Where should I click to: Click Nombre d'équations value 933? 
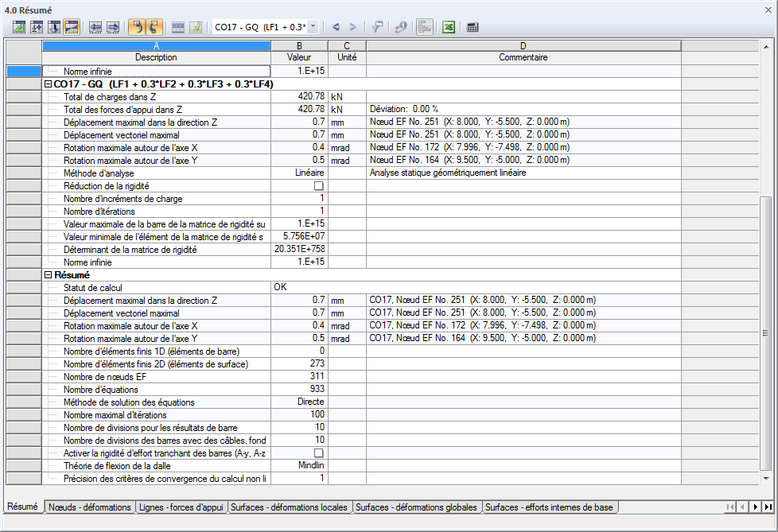pos(300,389)
